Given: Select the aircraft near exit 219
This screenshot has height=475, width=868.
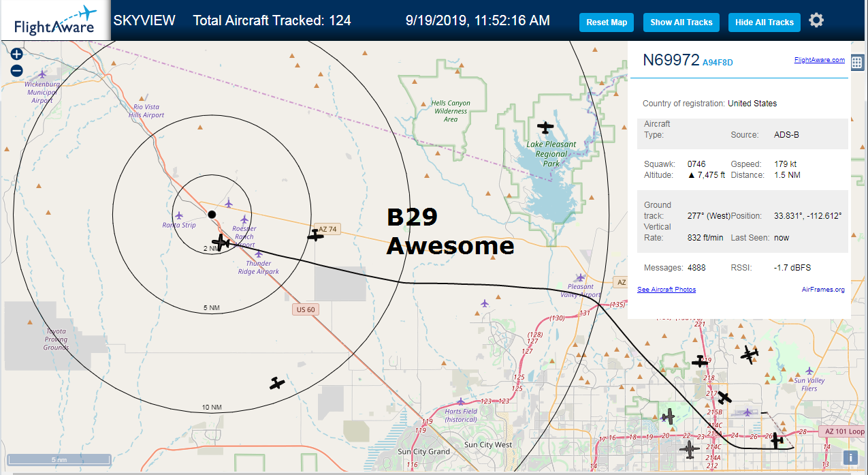Looking at the screenshot, I should point(700,361).
